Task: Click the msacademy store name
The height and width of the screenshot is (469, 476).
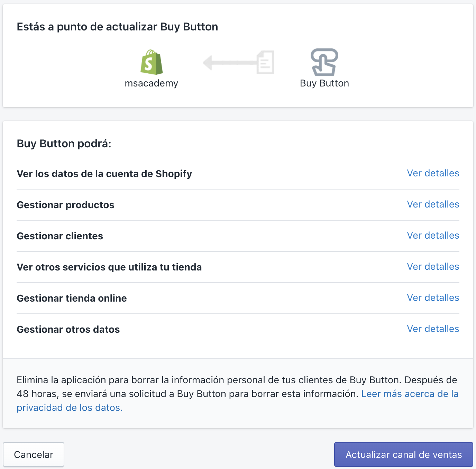Action: coord(152,83)
